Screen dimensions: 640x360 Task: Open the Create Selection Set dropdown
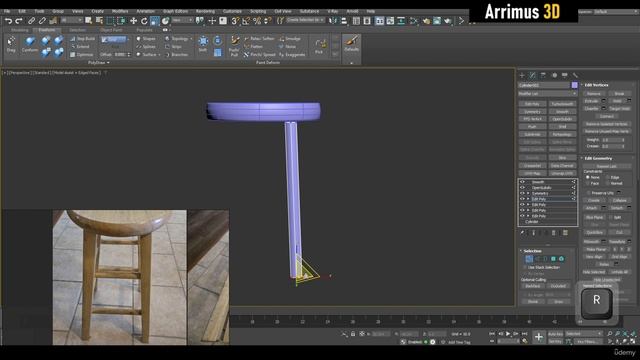pyautogui.click(x=305, y=20)
